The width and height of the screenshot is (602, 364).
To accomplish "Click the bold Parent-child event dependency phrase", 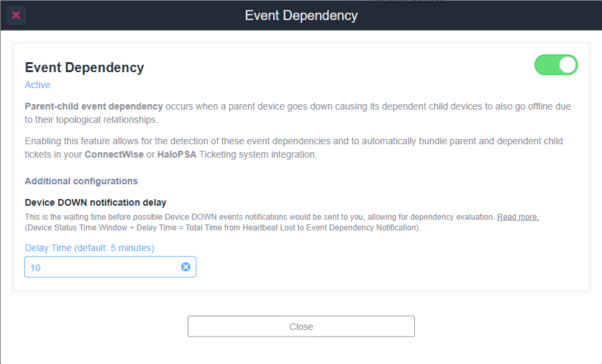I will (x=94, y=106).
